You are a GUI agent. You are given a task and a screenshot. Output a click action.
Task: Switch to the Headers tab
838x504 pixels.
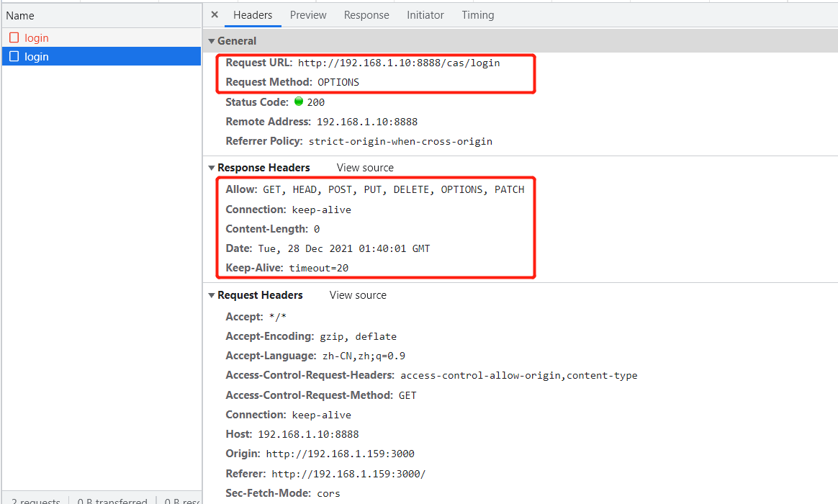252,15
